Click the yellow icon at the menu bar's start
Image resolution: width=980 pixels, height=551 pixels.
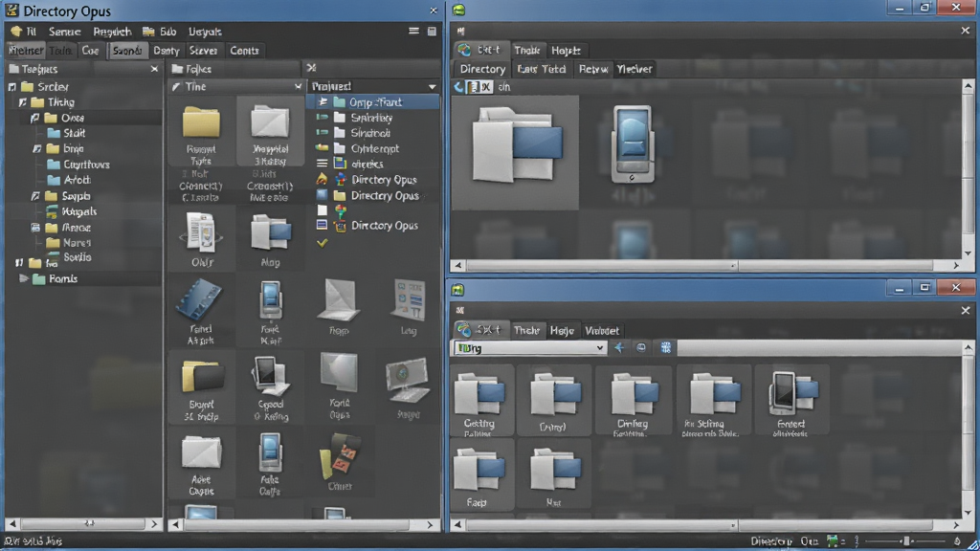pyautogui.click(x=16, y=32)
